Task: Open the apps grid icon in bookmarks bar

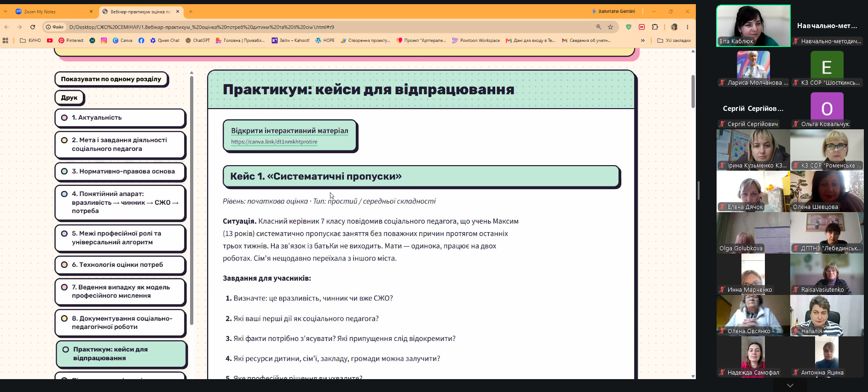Action: tap(6, 40)
